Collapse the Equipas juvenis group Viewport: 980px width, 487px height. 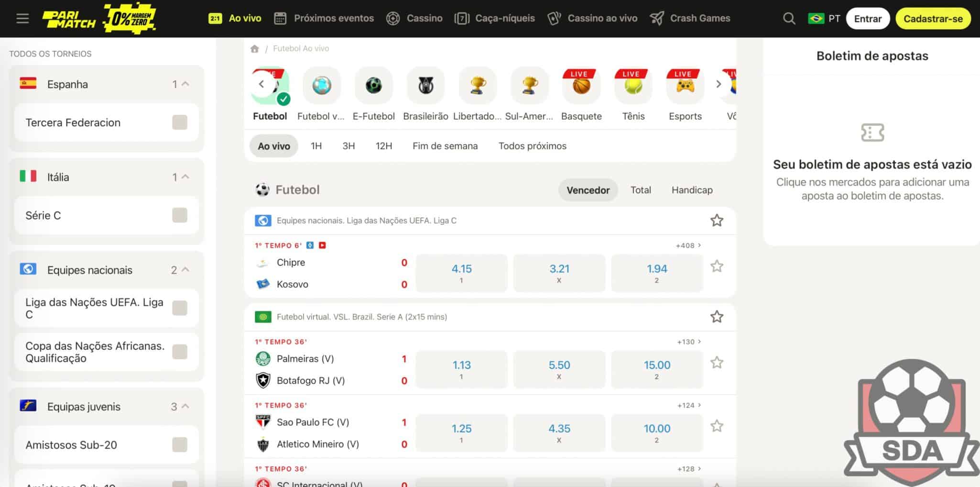pyautogui.click(x=186, y=407)
